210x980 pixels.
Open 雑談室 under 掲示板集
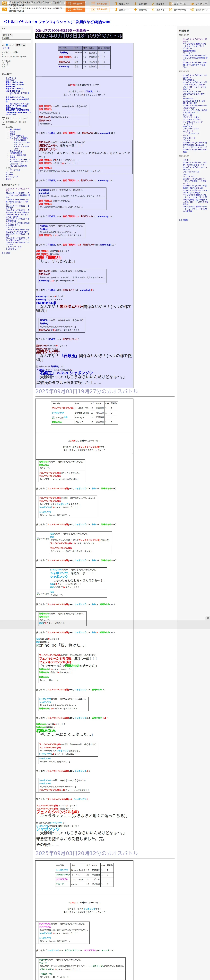[13, 132]
